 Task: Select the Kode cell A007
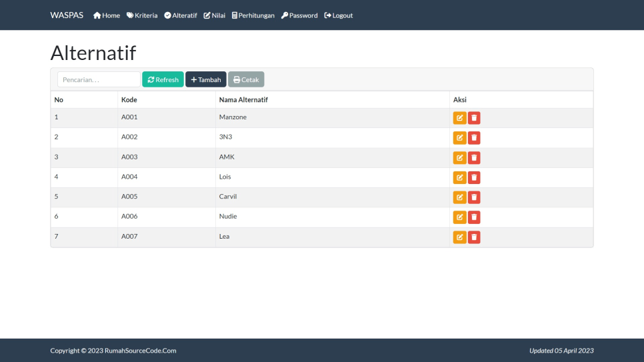point(129,236)
